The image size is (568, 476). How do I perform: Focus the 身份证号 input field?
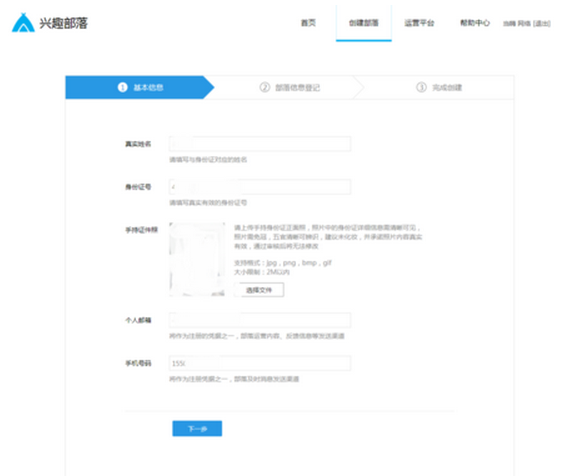(x=260, y=187)
